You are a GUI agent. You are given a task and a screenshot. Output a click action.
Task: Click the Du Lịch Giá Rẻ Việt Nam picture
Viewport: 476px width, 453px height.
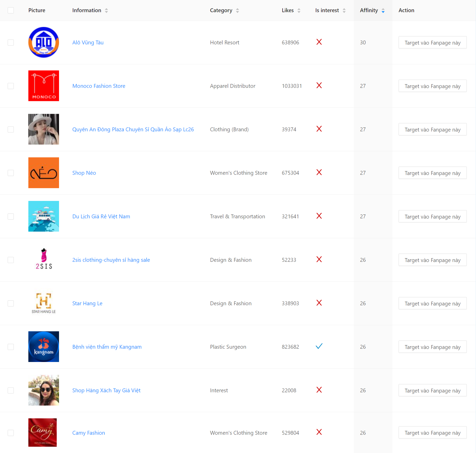pos(44,216)
